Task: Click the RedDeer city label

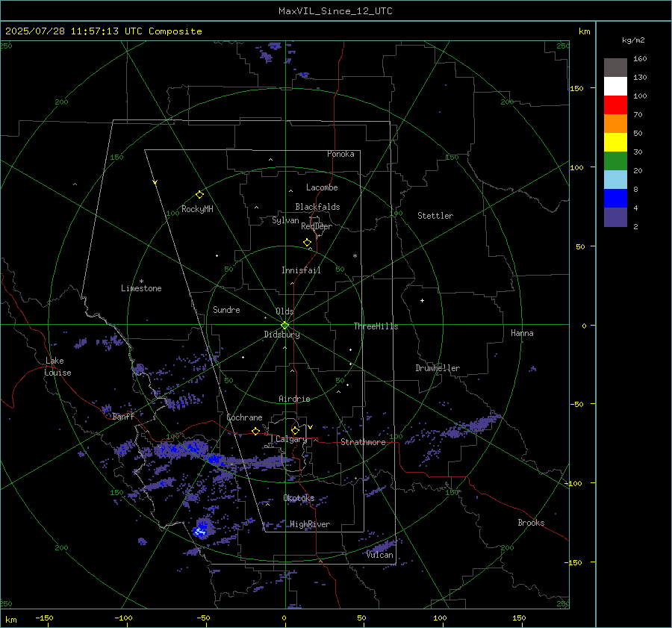Action: click(317, 226)
